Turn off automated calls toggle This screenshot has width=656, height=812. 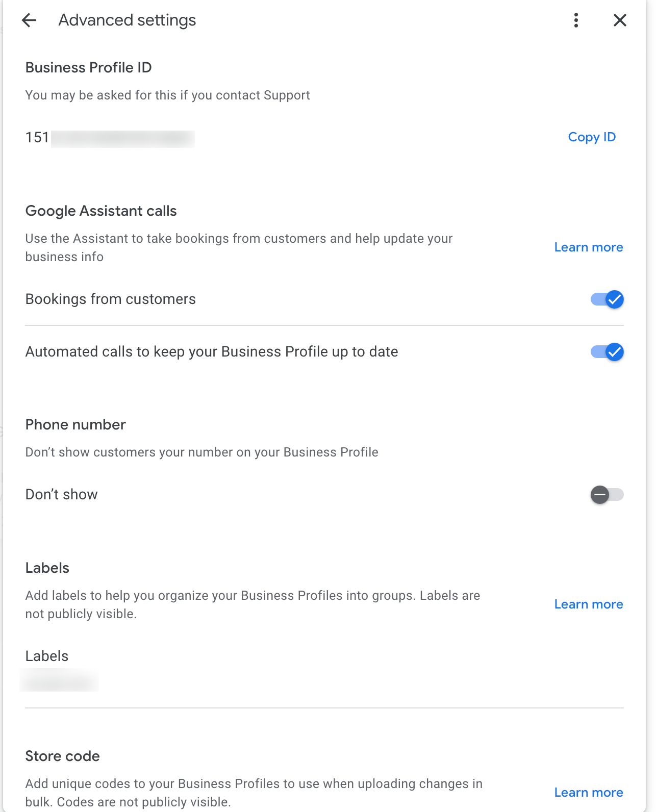[607, 352]
